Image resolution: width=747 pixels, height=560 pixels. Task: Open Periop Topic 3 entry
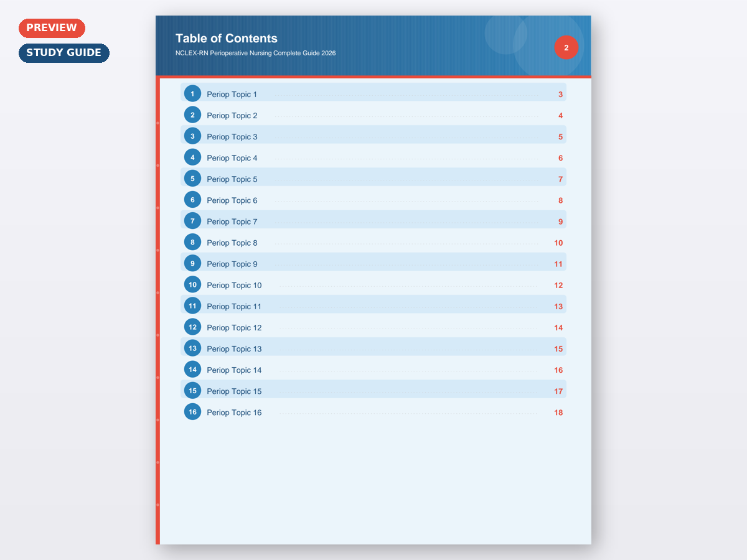(232, 137)
